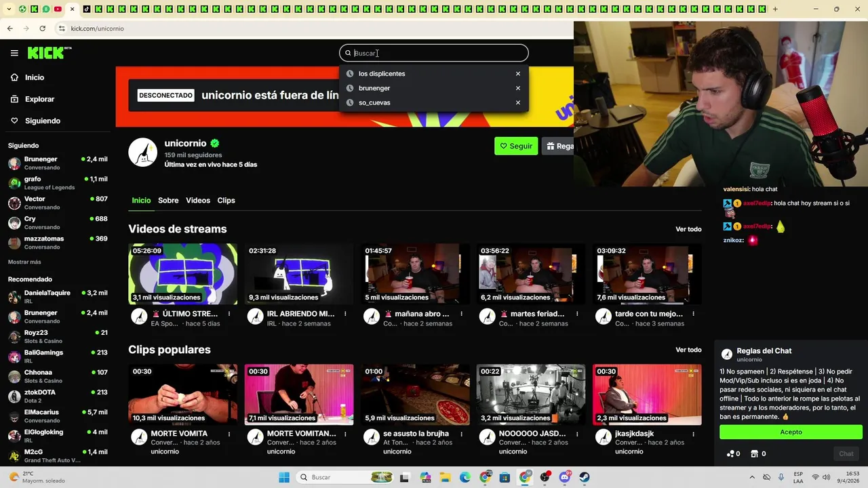
Task: Show hidden tray icons chevron
Action: click(752, 477)
